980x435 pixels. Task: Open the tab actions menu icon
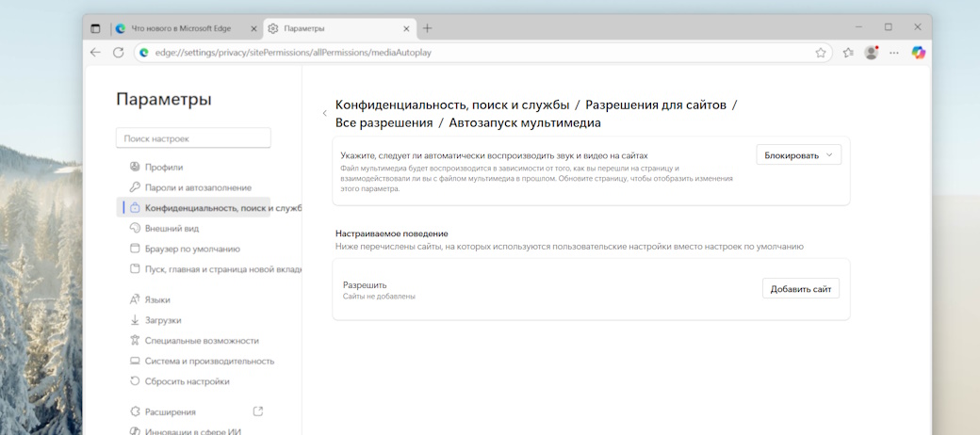pyautogui.click(x=95, y=28)
